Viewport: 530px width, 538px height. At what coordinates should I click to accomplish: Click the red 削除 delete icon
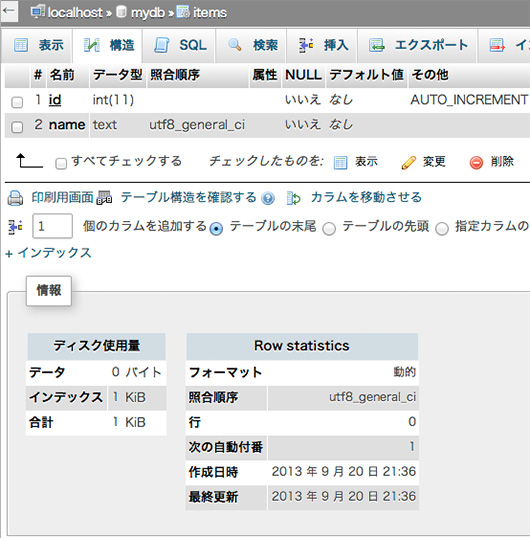pos(476,163)
